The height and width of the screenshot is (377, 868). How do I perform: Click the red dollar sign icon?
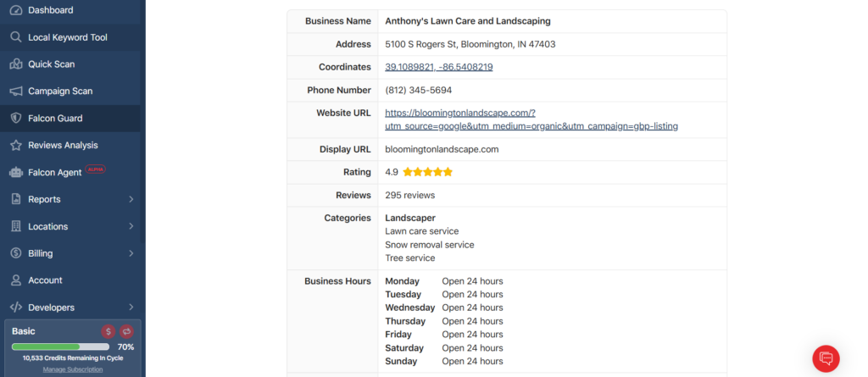[108, 331]
